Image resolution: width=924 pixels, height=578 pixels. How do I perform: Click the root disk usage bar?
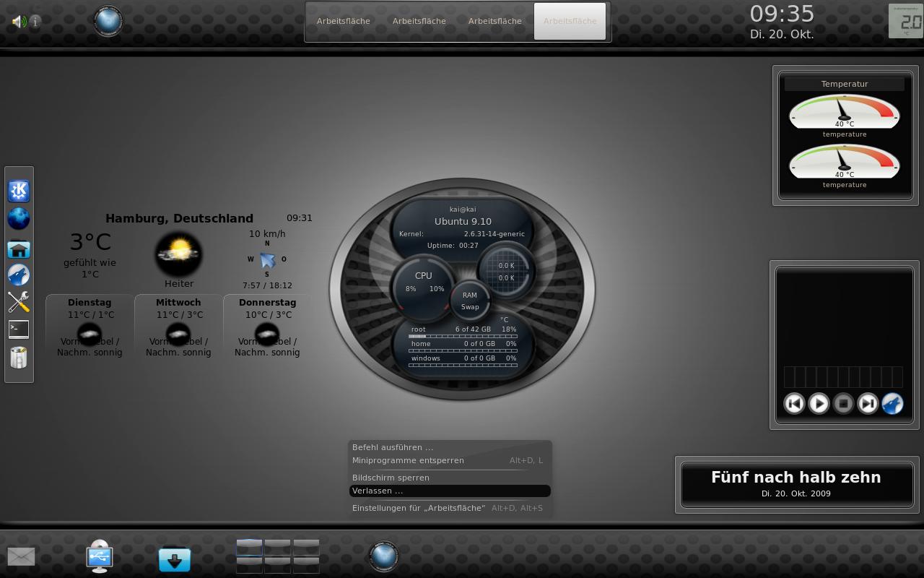(x=463, y=337)
